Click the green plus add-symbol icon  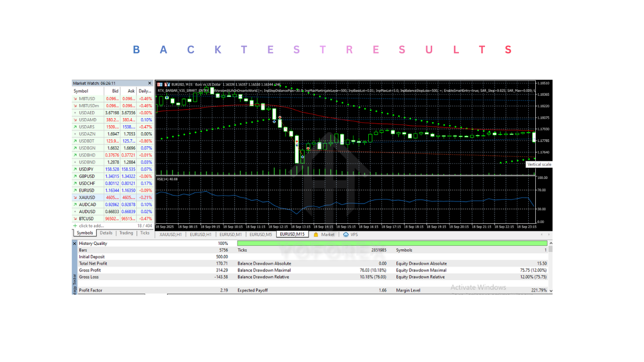(x=75, y=226)
